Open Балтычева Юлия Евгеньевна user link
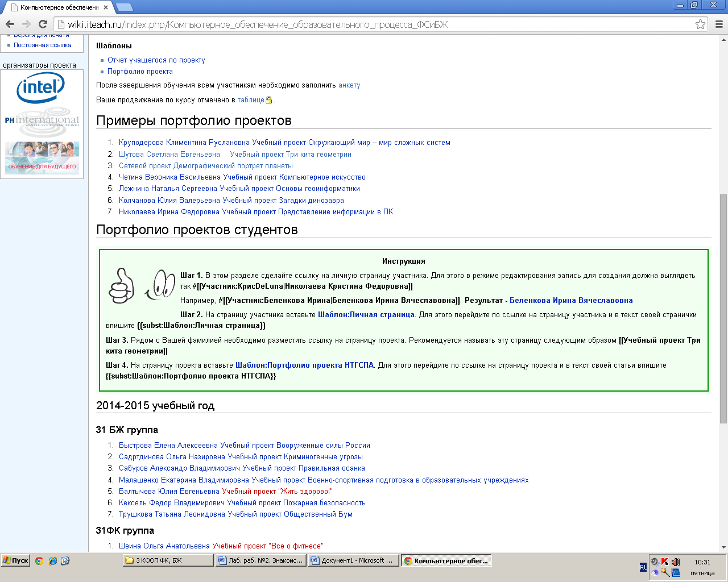This screenshot has width=728, height=582. coord(169,491)
